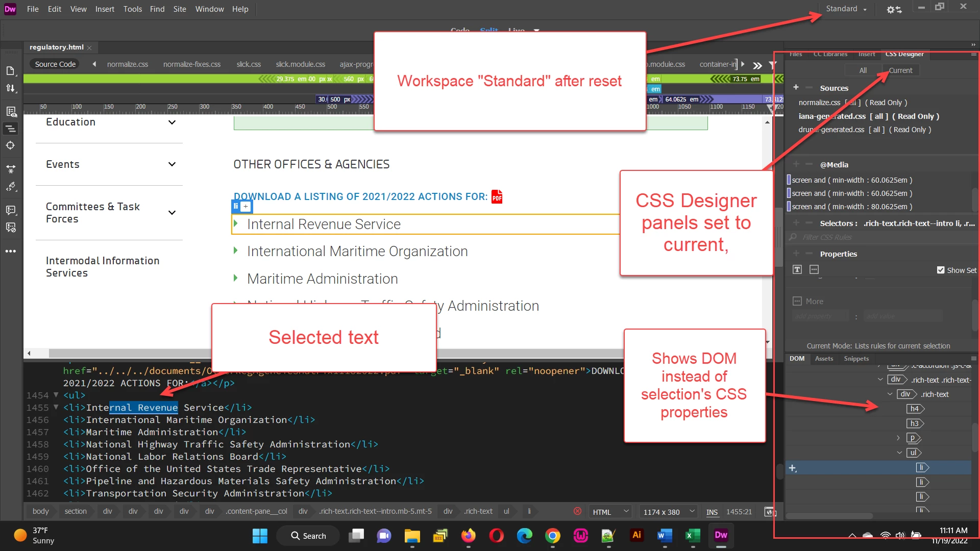Switch CSS Designer to All mode
The height and width of the screenshot is (551, 980).
coord(863,70)
